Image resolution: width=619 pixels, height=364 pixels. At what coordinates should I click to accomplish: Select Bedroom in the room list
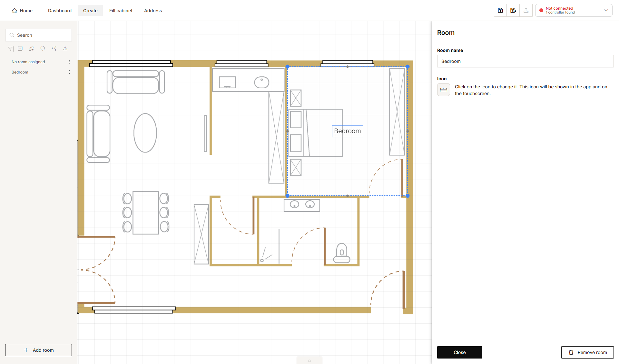tap(20, 72)
